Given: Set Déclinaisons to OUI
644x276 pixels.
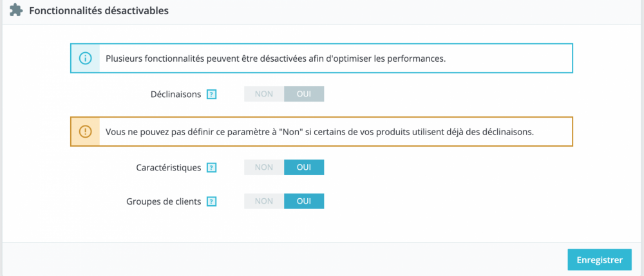Looking at the screenshot, I should [x=304, y=94].
